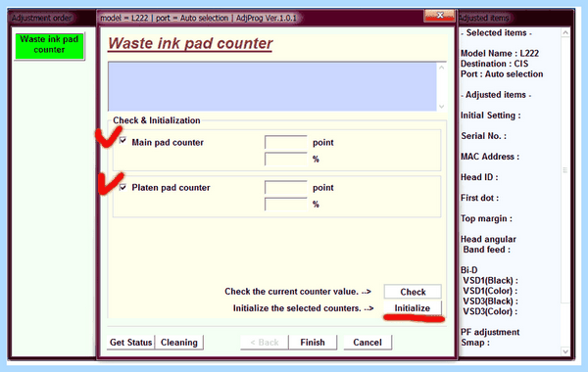Click 'MAC Address :' entry
Screen dimensions: 588x372
[x=490, y=157]
